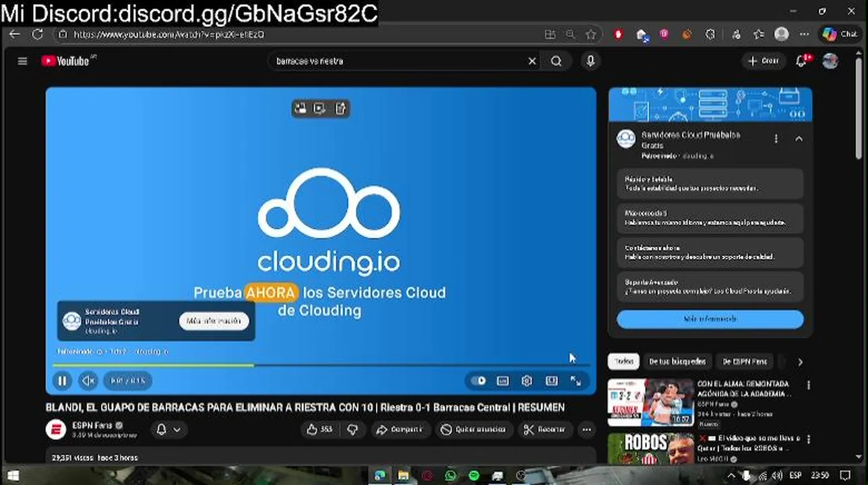Bookmark the page with the star icon
This screenshot has height=485, width=868.
591,34
